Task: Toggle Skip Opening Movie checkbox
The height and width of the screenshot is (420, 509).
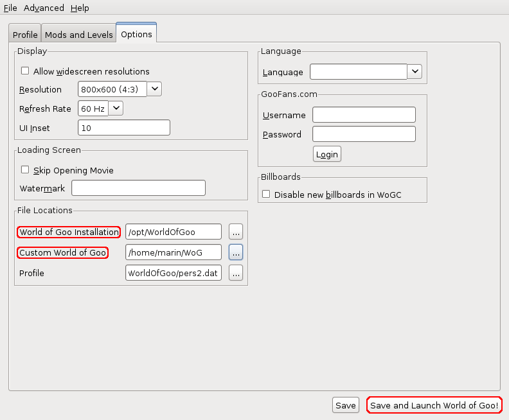Action: point(26,170)
